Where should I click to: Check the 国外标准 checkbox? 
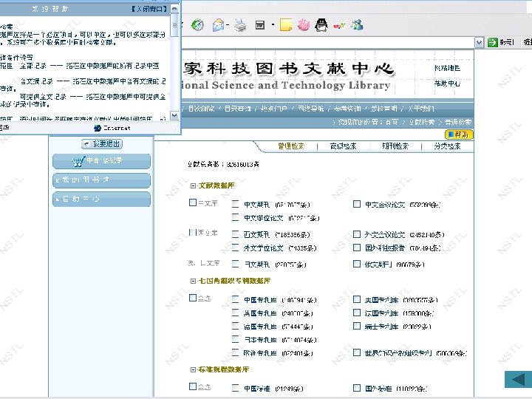[357, 388]
